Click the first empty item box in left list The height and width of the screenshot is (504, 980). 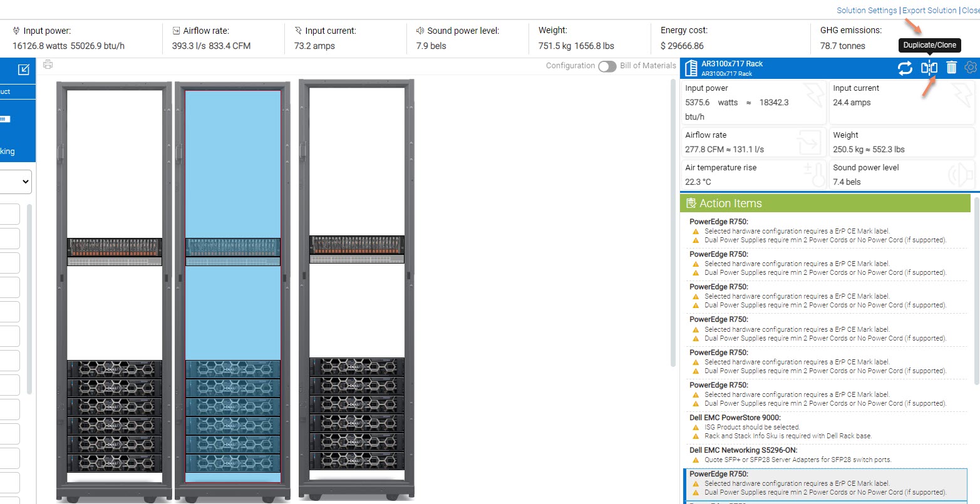(10, 214)
